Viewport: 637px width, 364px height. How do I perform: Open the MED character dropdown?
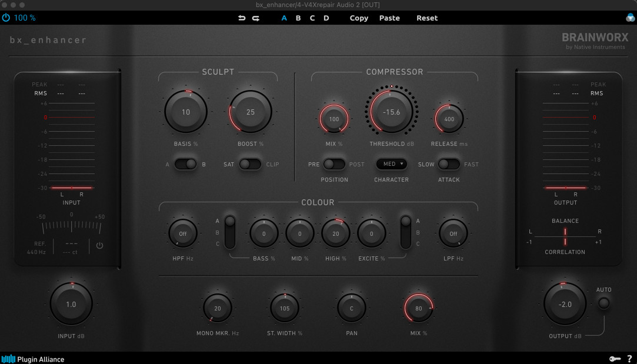392,163
